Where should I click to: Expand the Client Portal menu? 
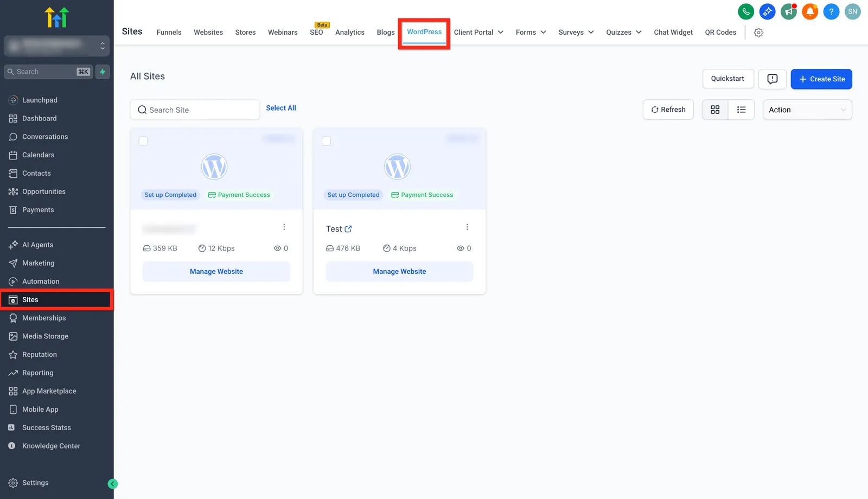coord(478,33)
